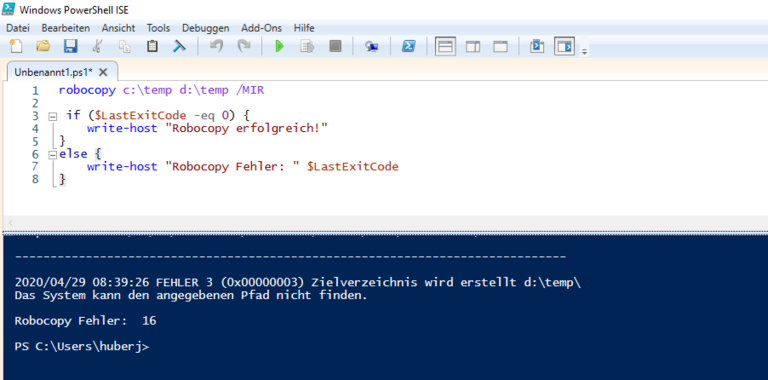Toggle Show Script Pane Top layout
The height and width of the screenshot is (380, 768).
tap(445, 47)
